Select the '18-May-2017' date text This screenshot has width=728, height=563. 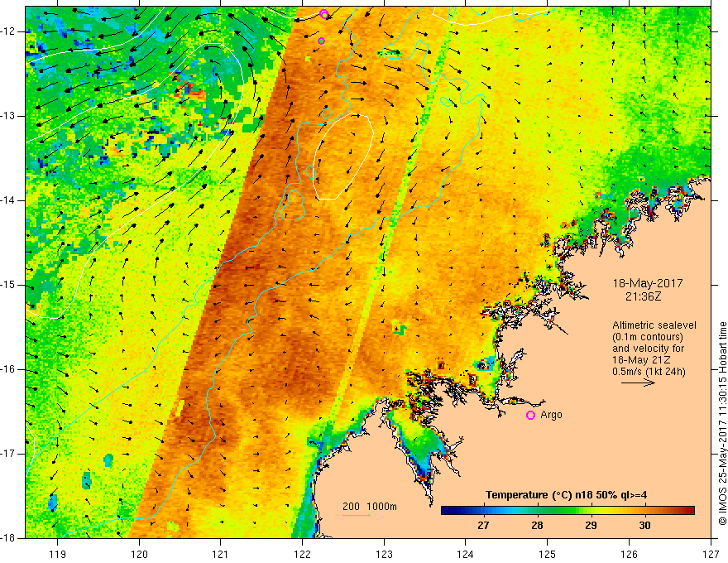[x=648, y=283]
